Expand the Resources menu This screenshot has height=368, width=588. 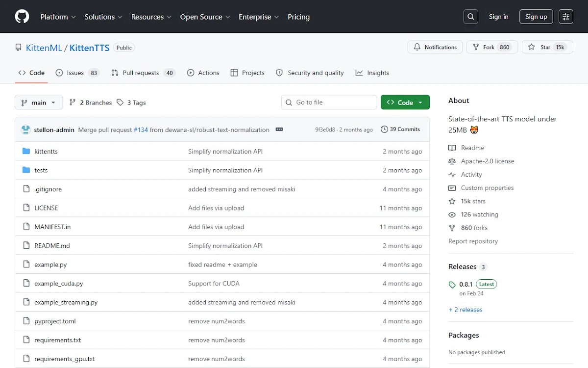151,17
